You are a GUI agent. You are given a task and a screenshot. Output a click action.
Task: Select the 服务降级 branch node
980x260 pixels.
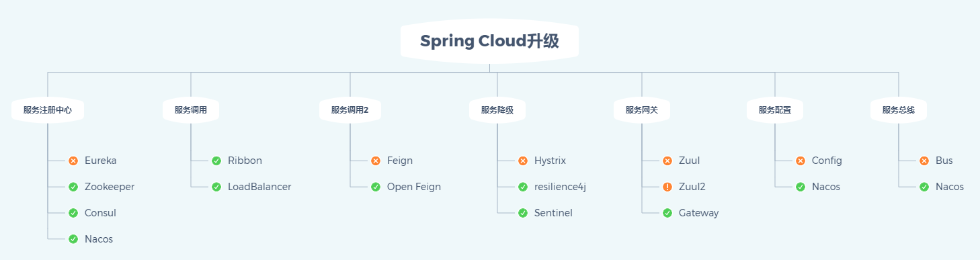point(497,110)
